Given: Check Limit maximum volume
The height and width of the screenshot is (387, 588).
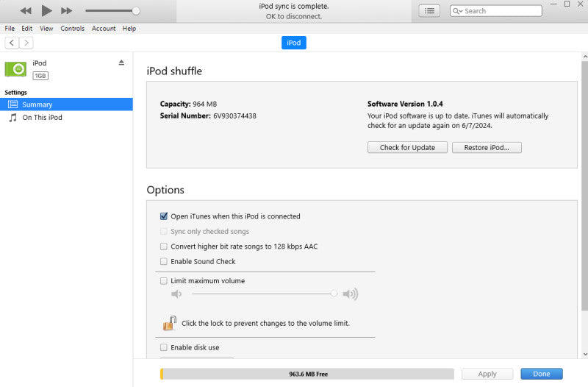Looking at the screenshot, I should click(164, 281).
